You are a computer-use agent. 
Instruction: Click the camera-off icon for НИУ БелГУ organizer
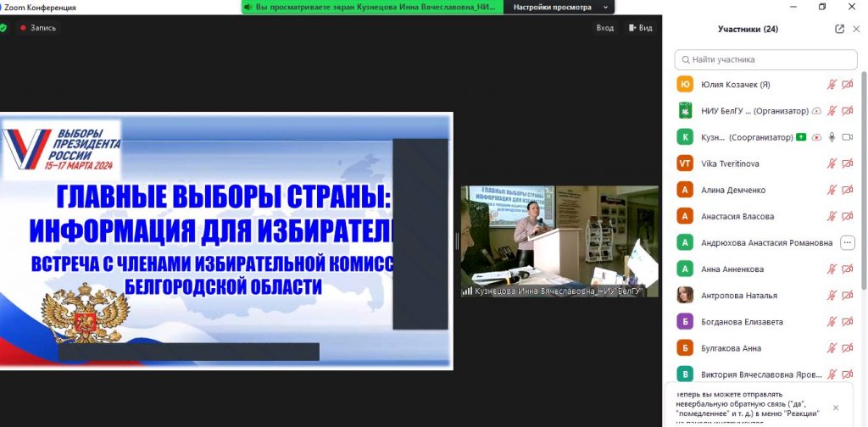click(x=847, y=111)
